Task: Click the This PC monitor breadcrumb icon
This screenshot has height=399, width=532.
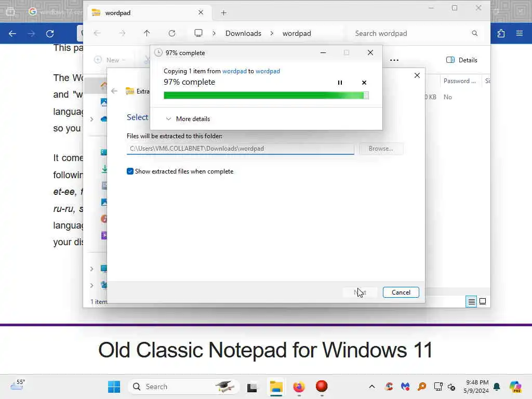Action: [x=198, y=33]
